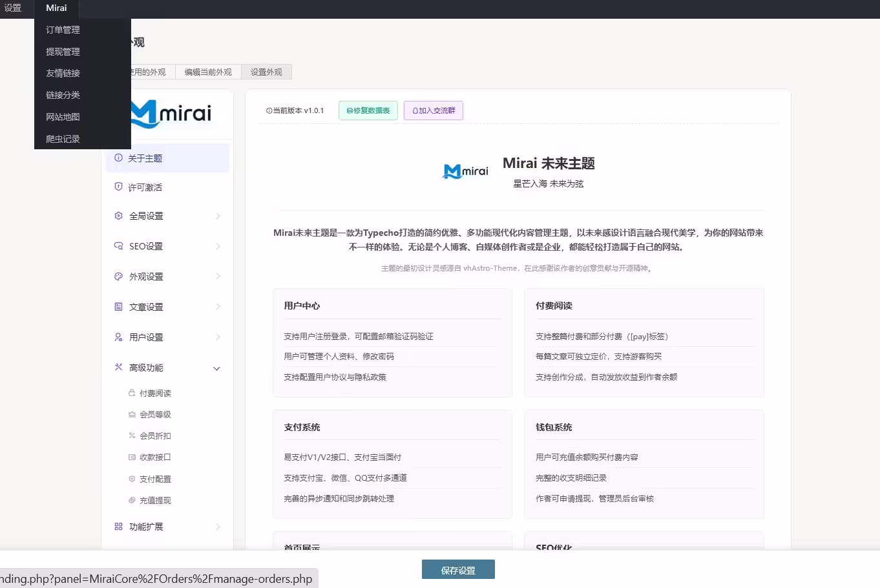This screenshot has width=880, height=588.
Task: Open 爬虫记录 from the Mirai menu
Action: (62, 138)
